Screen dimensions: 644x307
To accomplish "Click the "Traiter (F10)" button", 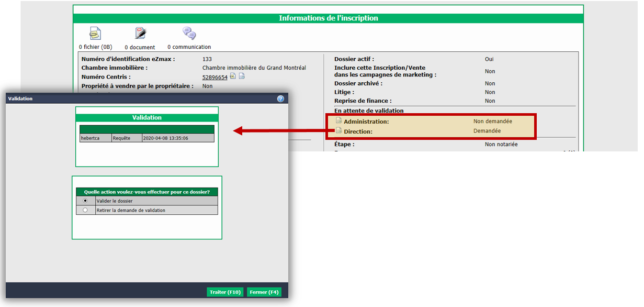I will (225, 292).
